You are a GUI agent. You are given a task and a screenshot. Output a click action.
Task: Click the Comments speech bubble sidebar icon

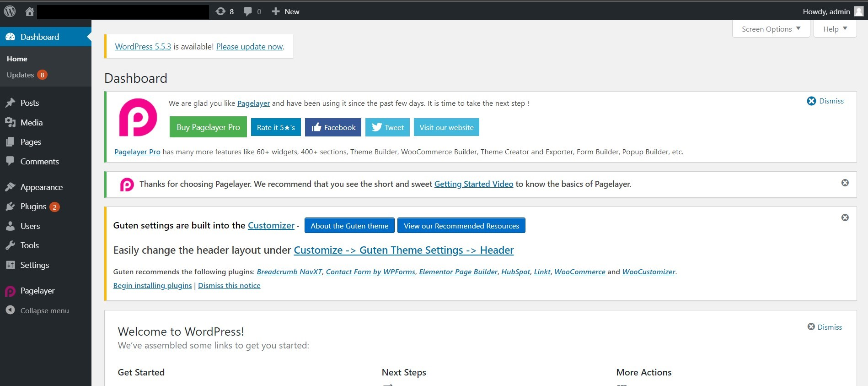click(10, 161)
